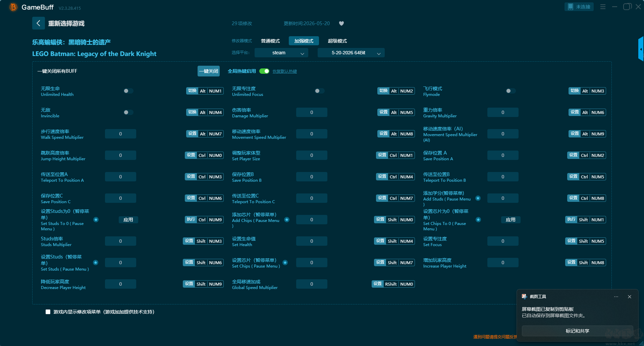This screenshot has height=346, width=644.
Task: Click the Set Health value field
Action: click(312, 241)
